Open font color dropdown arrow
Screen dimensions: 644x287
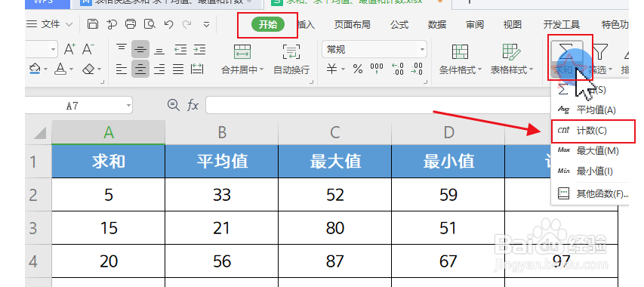(71, 69)
